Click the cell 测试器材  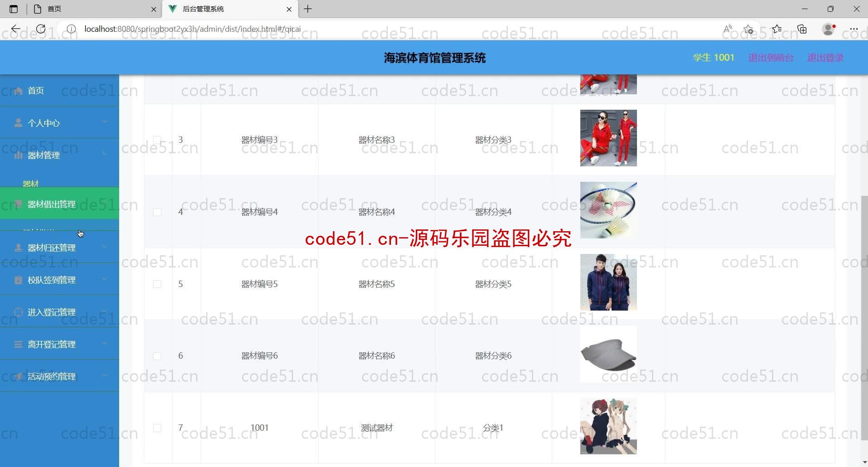coord(376,428)
